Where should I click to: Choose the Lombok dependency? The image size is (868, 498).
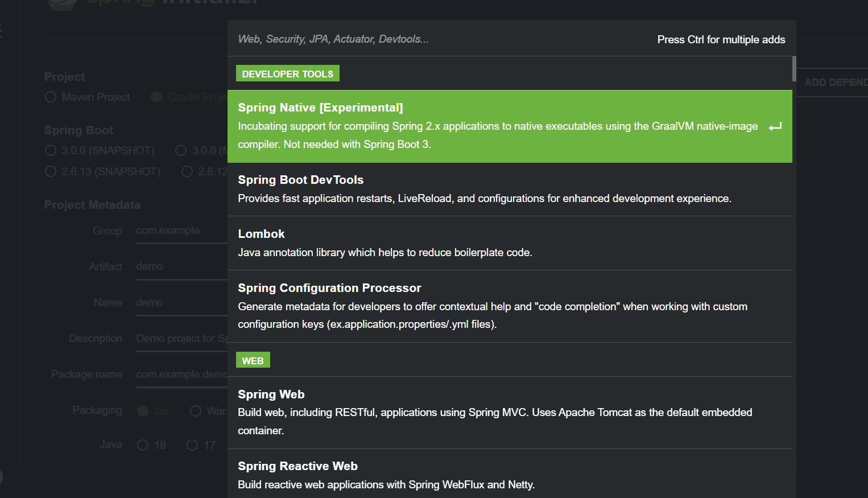[510, 243]
